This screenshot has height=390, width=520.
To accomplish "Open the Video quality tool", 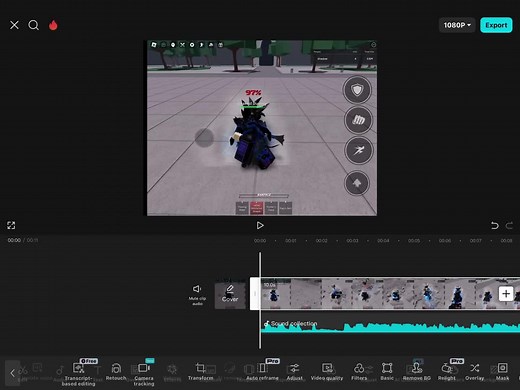I will (327, 372).
